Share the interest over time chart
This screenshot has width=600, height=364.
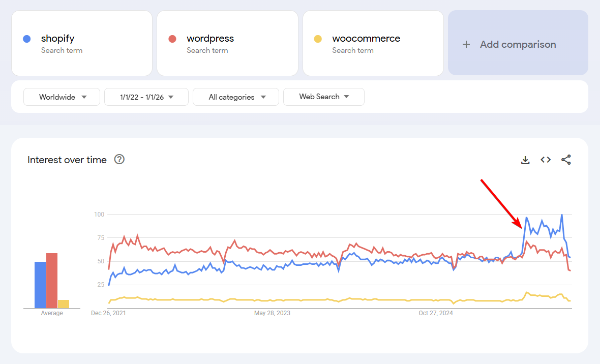(x=566, y=160)
